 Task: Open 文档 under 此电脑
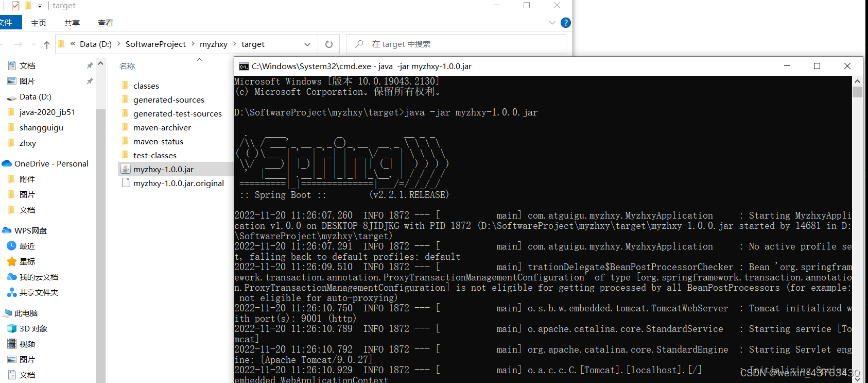27,375
